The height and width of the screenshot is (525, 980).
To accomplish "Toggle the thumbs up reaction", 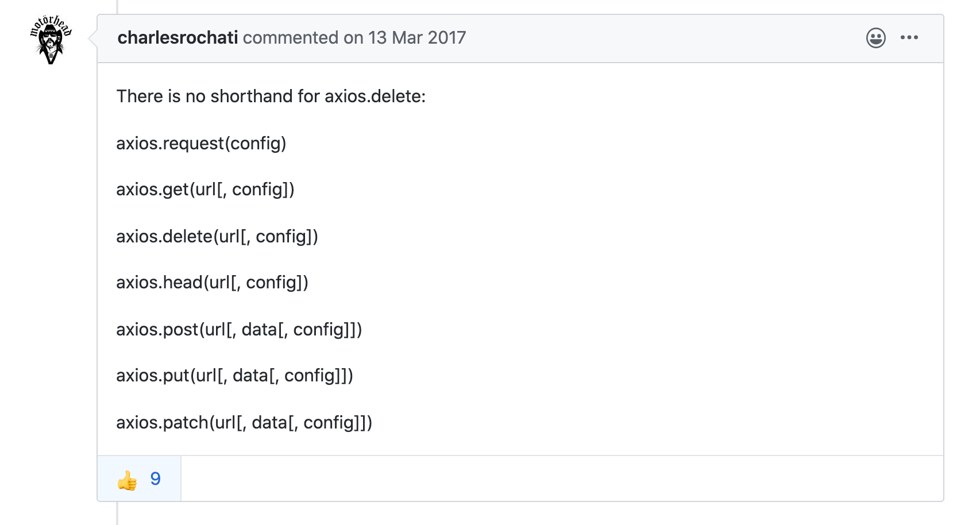I will pyautogui.click(x=139, y=478).
